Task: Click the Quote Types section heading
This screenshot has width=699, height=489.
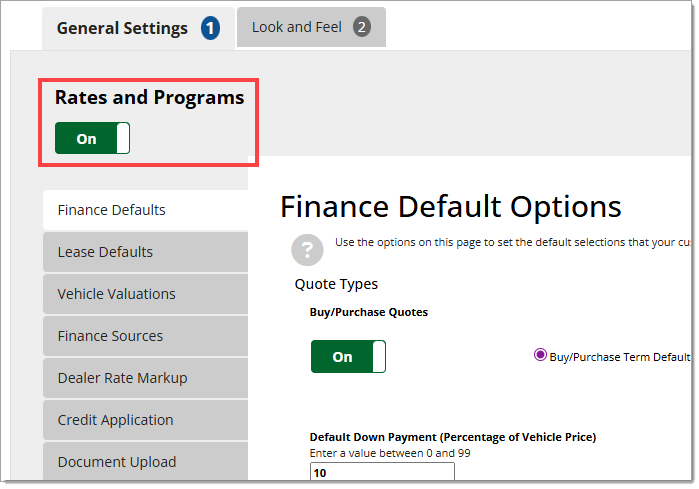Action: (336, 284)
